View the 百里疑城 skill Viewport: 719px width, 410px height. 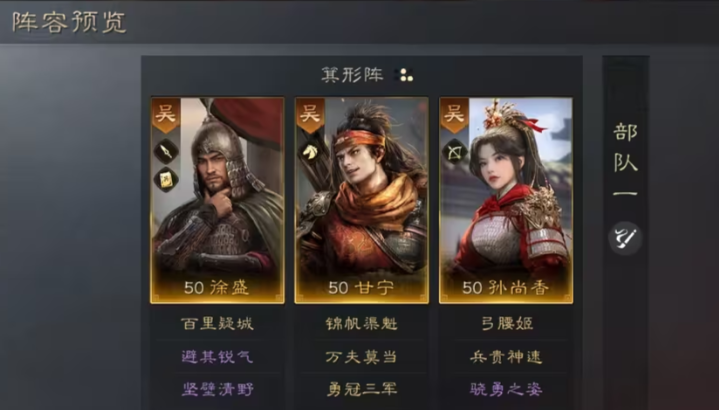tap(217, 323)
